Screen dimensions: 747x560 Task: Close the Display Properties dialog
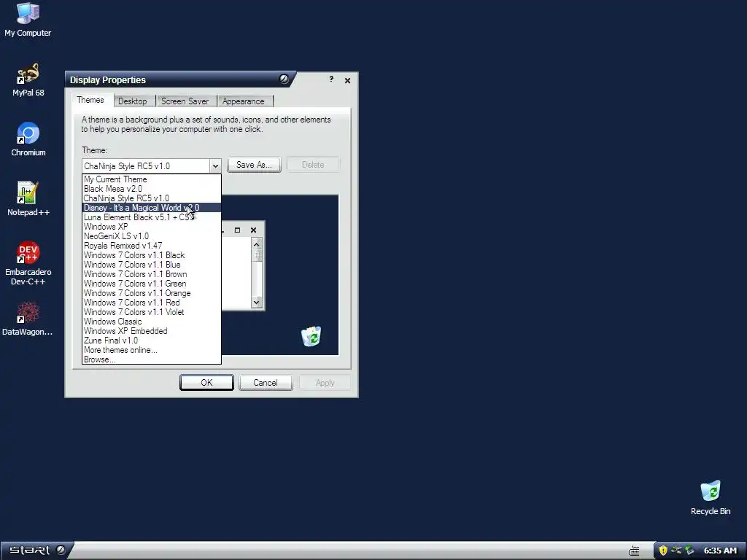(347, 80)
